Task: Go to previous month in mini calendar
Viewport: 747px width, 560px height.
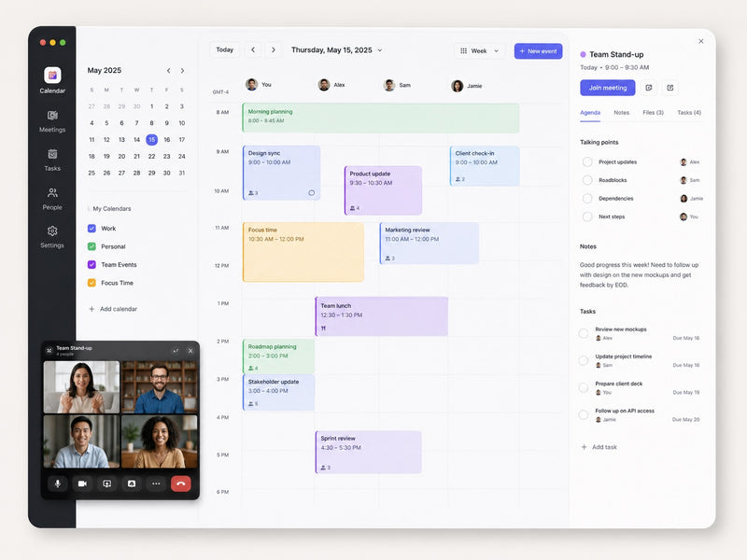Action: click(169, 71)
